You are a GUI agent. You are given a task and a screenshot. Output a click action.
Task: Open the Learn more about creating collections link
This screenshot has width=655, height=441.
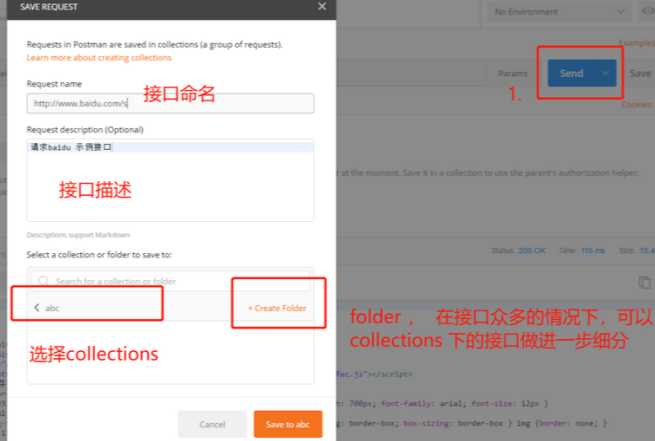99,58
